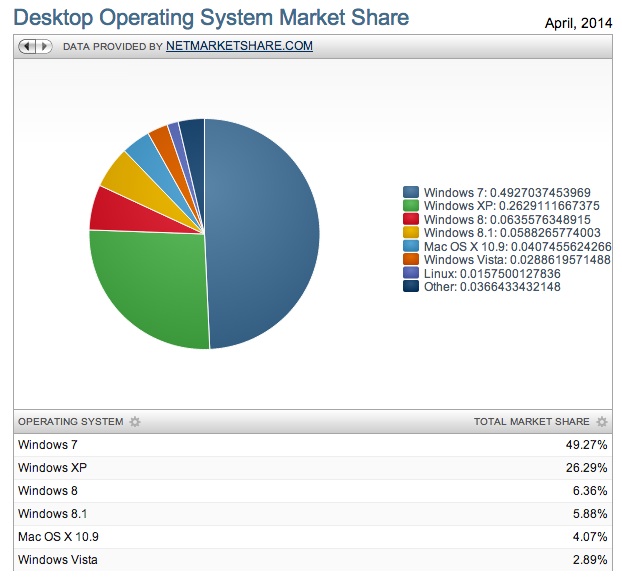
Task: Open the gear next to Operating System header
Action: 135,422
